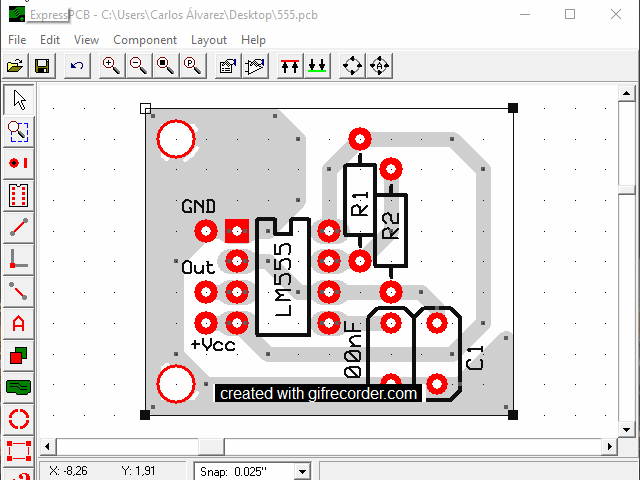The image size is (640, 480).
Task: Click the board's bottom-right corner handle
Action: click(x=513, y=415)
